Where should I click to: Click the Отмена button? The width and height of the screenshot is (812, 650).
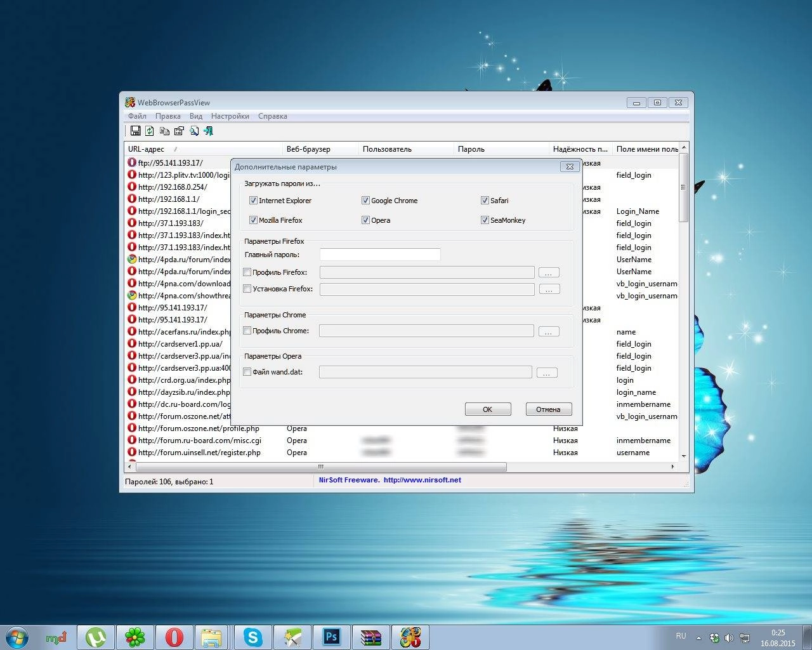point(549,409)
